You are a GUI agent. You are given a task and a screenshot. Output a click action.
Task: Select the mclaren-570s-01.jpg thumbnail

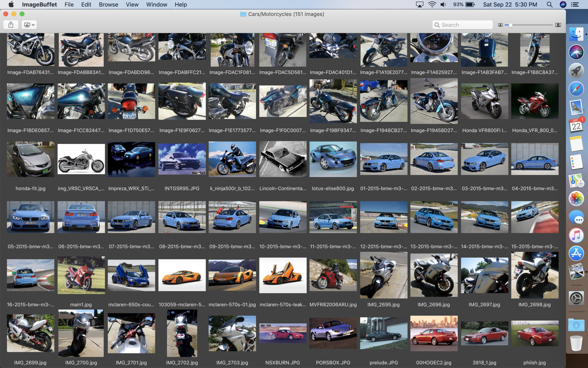click(232, 275)
